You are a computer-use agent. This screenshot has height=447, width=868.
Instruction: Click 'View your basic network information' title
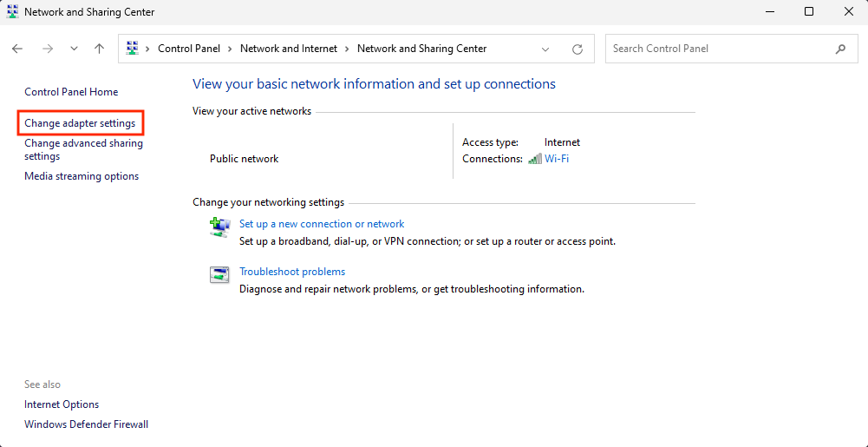pos(375,83)
